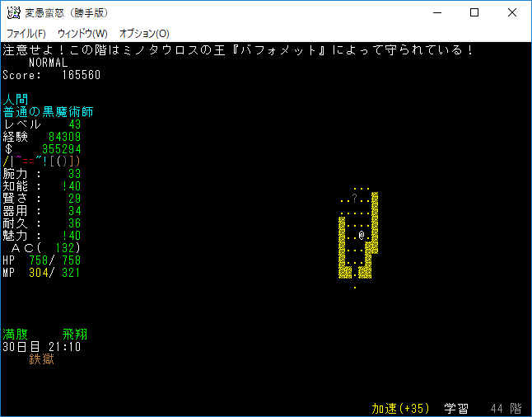
Task: Click the @ player character on the map
Action: 362,236
